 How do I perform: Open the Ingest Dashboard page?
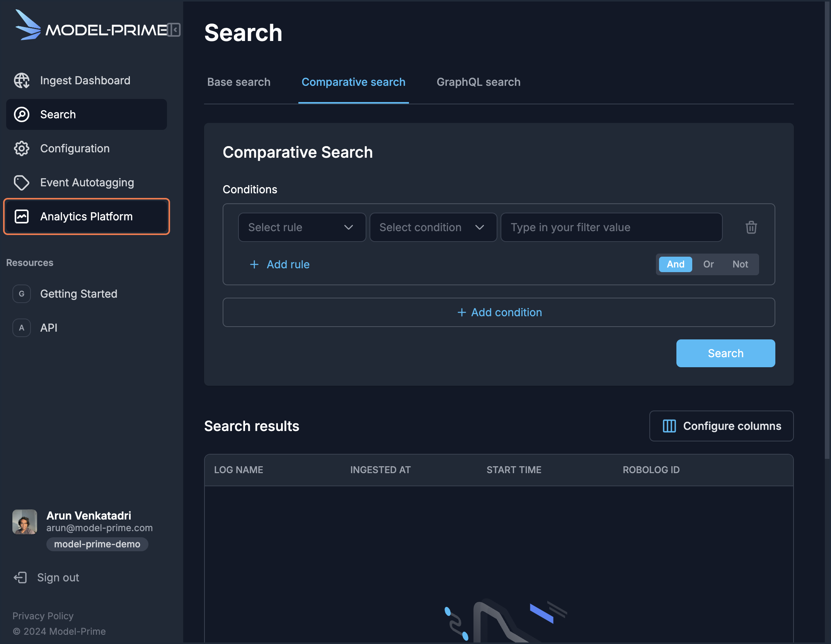coord(87,80)
